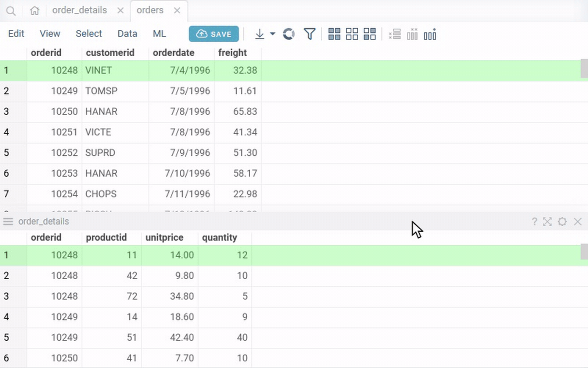The height and width of the screenshot is (368, 588).
Task: Click the search magnifier icon
Action: pos(11,11)
